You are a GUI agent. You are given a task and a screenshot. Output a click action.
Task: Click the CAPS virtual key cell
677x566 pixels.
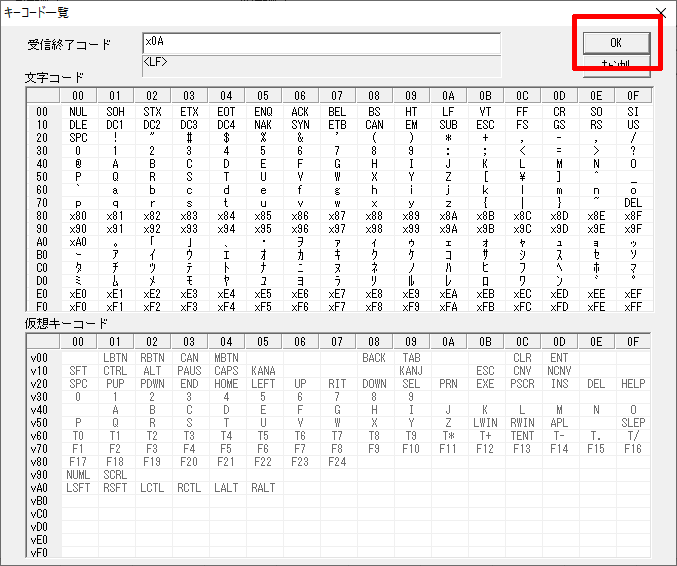click(226, 370)
